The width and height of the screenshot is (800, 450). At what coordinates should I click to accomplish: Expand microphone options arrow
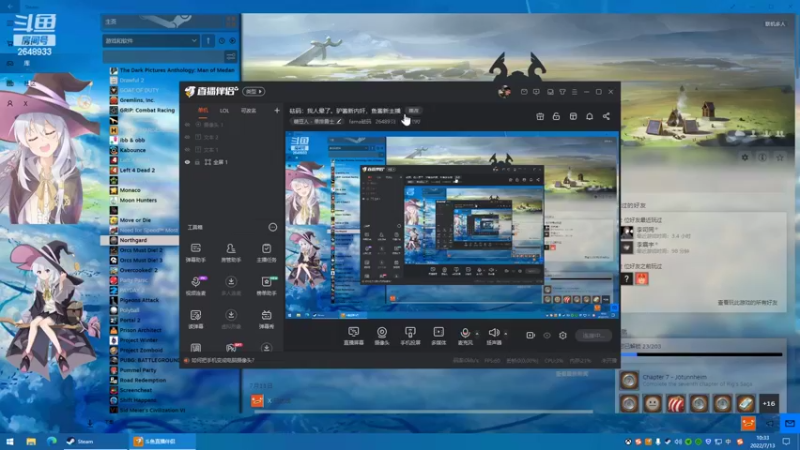pyautogui.click(x=477, y=334)
